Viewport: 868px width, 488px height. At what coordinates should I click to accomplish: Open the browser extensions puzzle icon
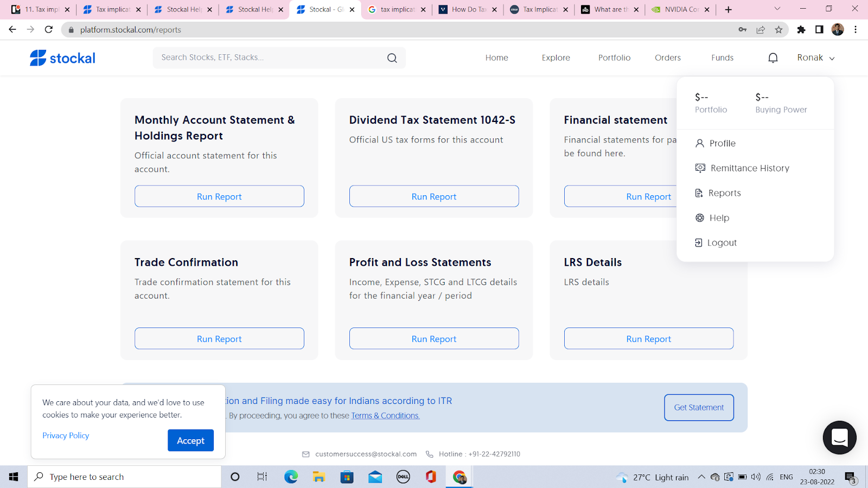click(801, 29)
